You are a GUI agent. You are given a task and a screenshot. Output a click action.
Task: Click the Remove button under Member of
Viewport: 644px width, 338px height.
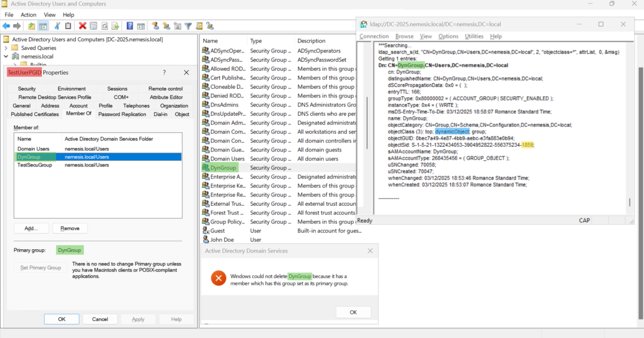tap(70, 228)
